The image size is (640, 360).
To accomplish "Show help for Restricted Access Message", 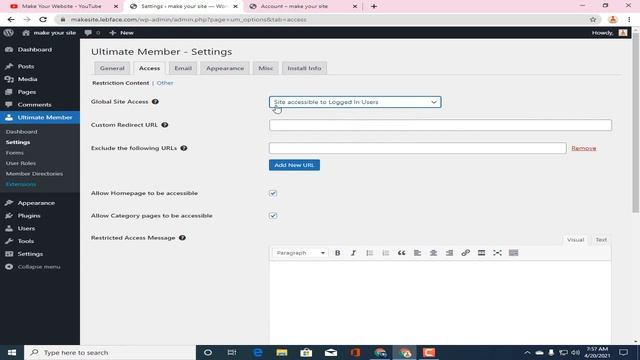I will coord(182,238).
